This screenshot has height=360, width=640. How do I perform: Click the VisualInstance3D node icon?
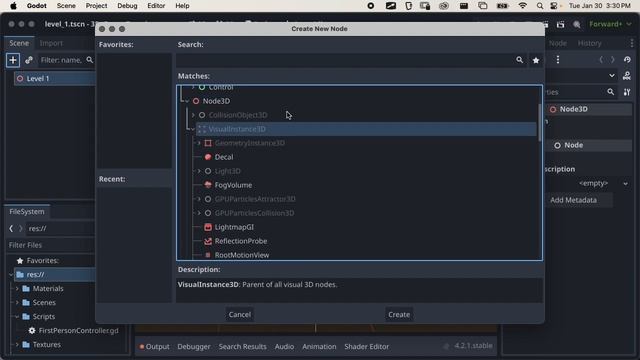202,129
